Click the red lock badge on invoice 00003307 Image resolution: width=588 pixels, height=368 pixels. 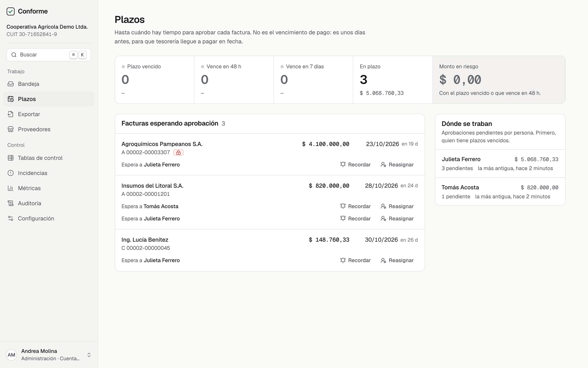coord(178,153)
